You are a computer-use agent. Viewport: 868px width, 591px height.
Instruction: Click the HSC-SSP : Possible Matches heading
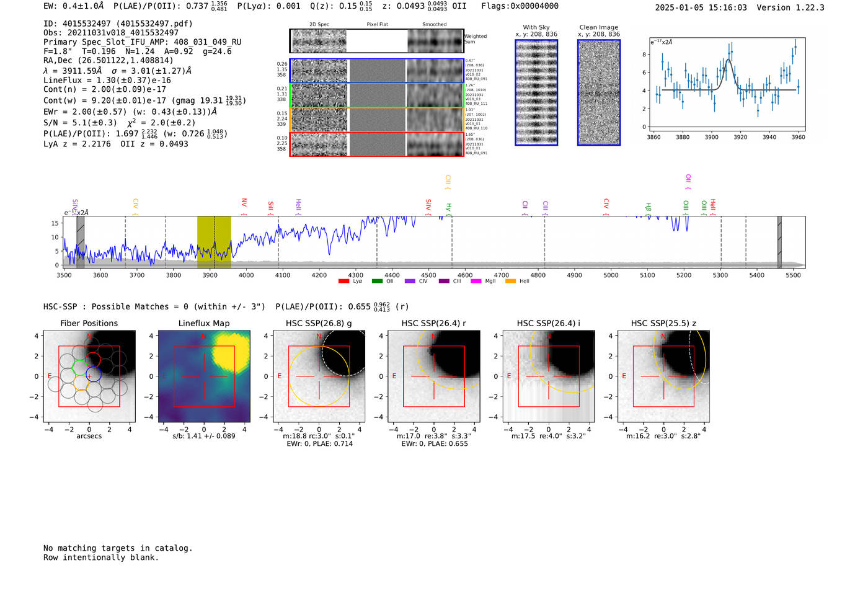154,306
